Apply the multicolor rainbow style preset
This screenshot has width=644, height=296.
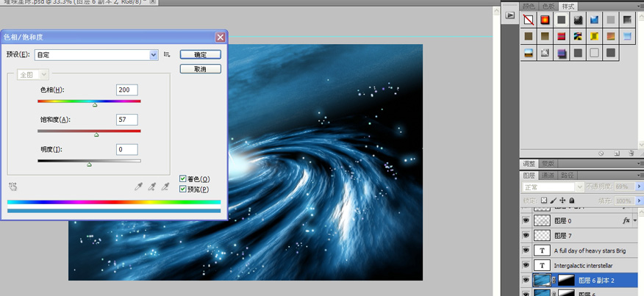point(578,37)
